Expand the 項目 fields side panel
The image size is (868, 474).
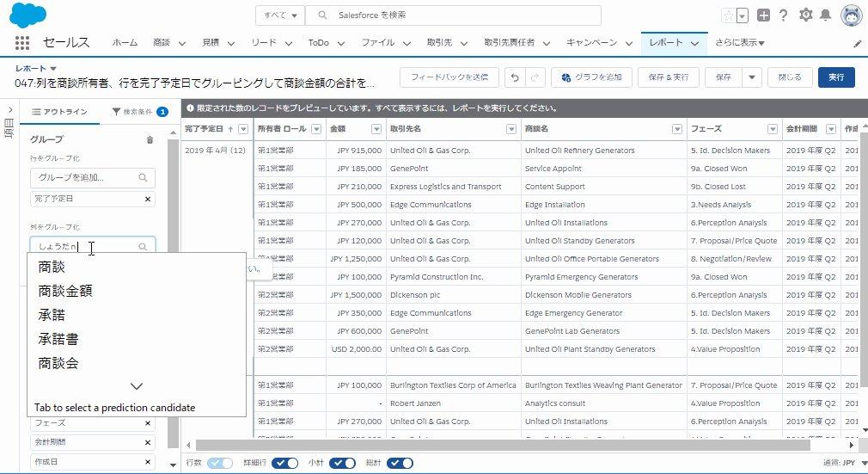tap(9, 110)
